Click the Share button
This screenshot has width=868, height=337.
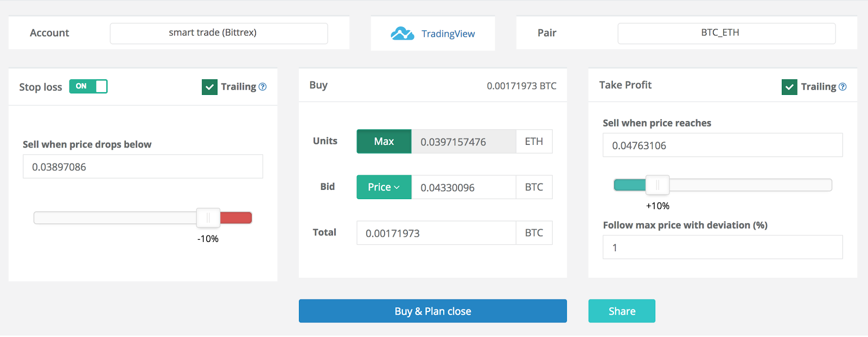pyautogui.click(x=622, y=311)
